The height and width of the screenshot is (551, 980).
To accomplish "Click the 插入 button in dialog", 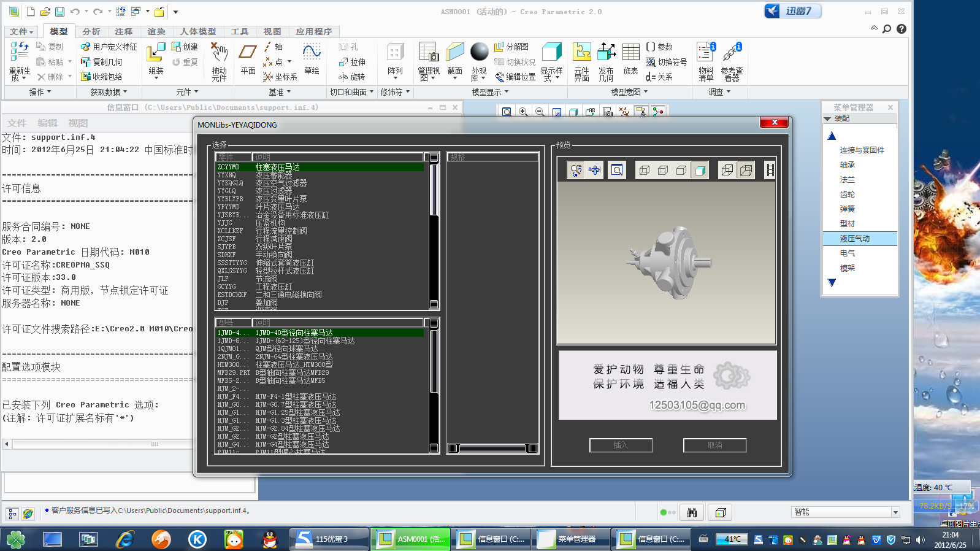I will (x=621, y=445).
